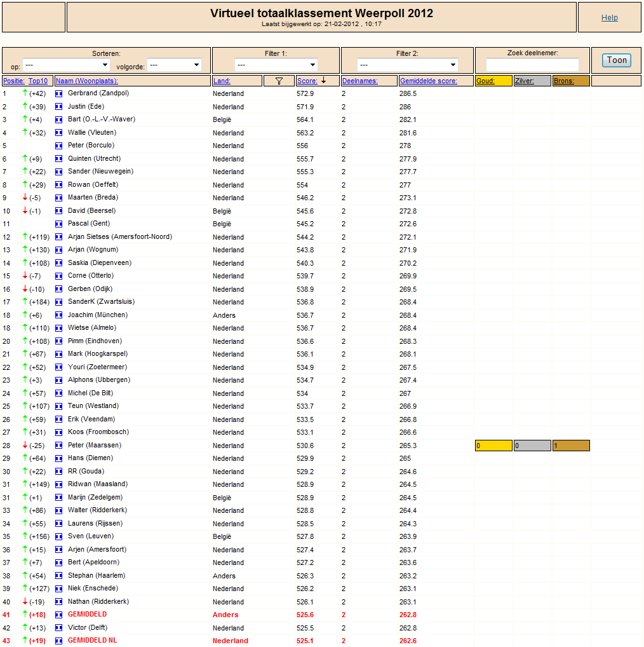Click the name 'Hans (Diemen)'
This screenshot has width=644, height=647.
pos(90,458)
